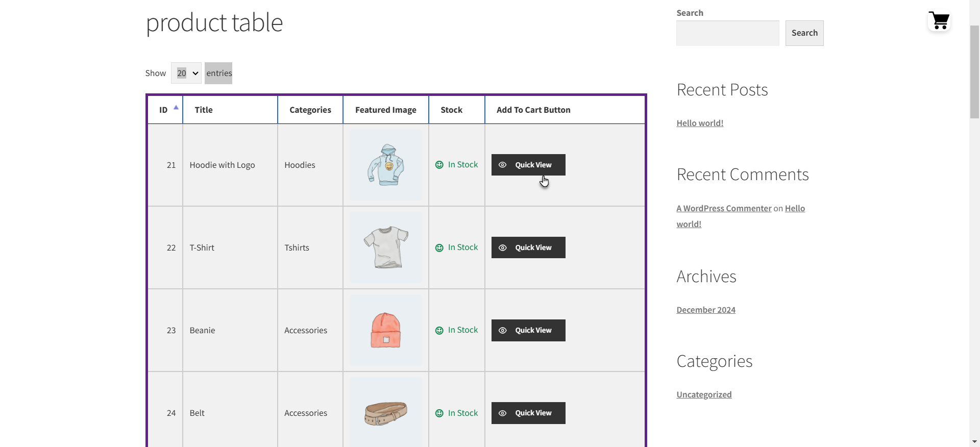Click the Hoodie with Logo product image

pyautogui.click(x=386, y=165)
